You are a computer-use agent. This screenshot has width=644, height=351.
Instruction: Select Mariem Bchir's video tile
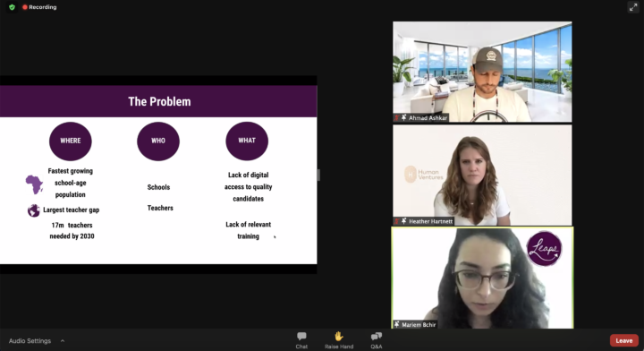(x=482, y=278)
